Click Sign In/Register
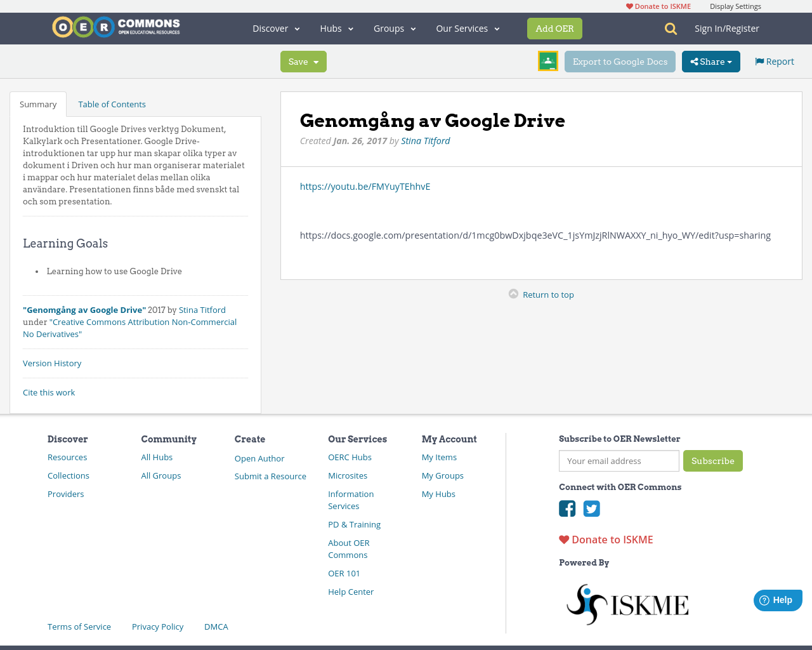 [x=727, y=29]
